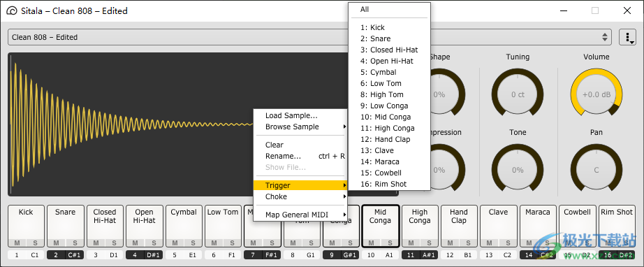Mute the Cymbal pad
644x267 pixels.
click(x=175, y=243)
